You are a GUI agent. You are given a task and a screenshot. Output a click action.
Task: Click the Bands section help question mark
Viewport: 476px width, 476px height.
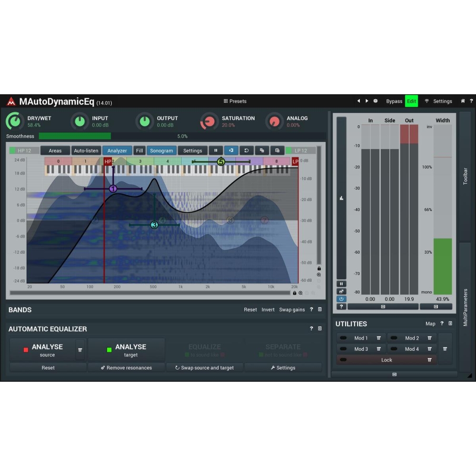point(311,309)
